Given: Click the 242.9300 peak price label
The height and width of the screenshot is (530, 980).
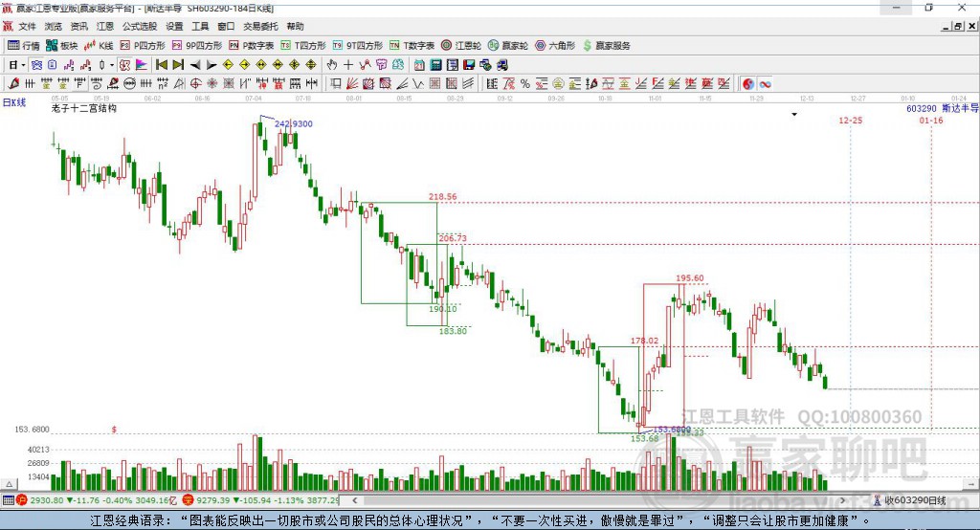Looking at the screenshot, I should click(293, 123).
